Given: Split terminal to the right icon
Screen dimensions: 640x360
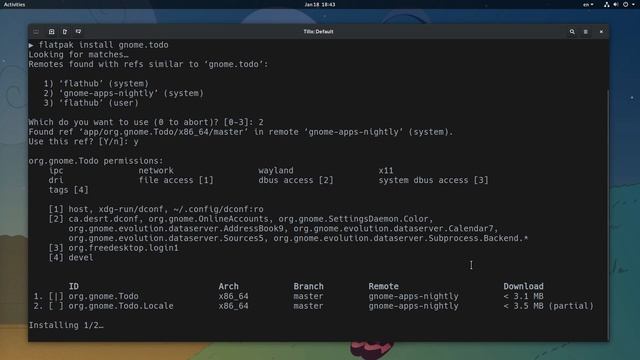Looking at the screenshot, I should pyautogui.click(x=65, y=31).
